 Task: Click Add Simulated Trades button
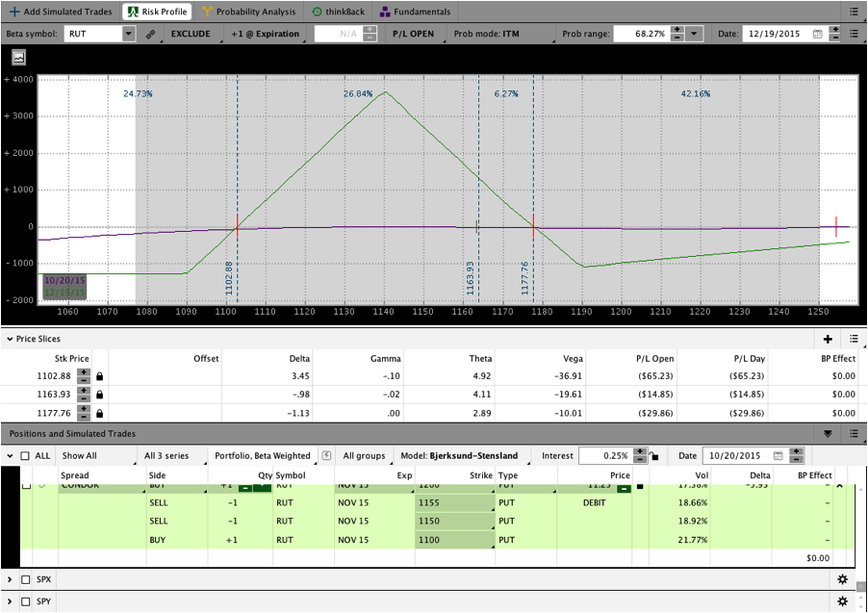62,12
